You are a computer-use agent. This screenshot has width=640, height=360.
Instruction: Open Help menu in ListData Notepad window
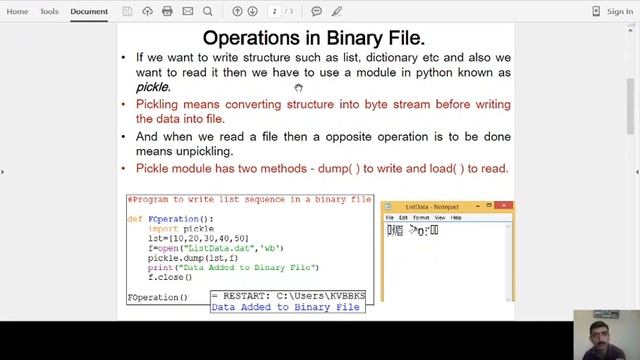coord(456,218)
